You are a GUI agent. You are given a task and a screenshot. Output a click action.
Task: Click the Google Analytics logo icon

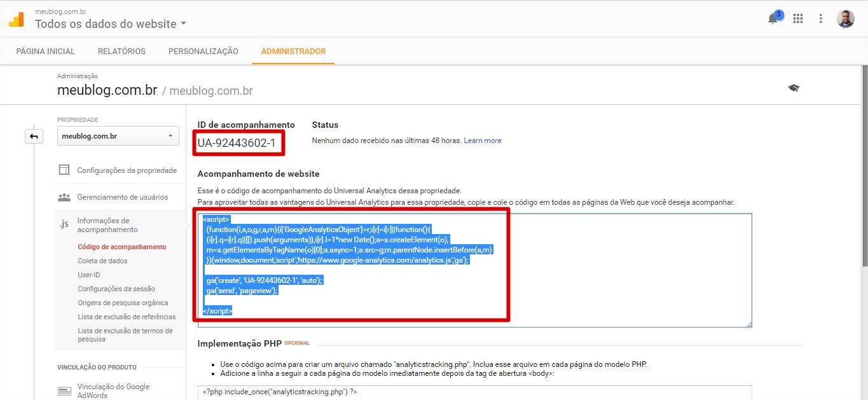[x=16, y=18]
